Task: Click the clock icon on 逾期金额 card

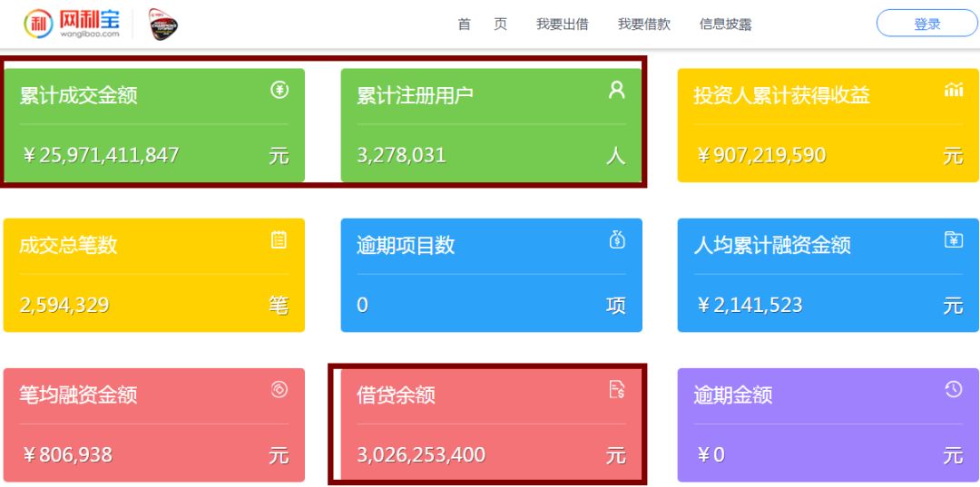Action: [x=953, y=390]
